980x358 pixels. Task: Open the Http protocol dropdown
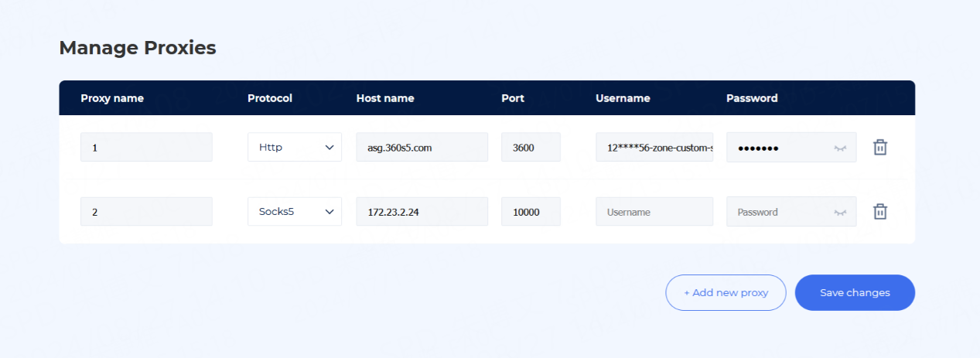click(x=294, y=147)
